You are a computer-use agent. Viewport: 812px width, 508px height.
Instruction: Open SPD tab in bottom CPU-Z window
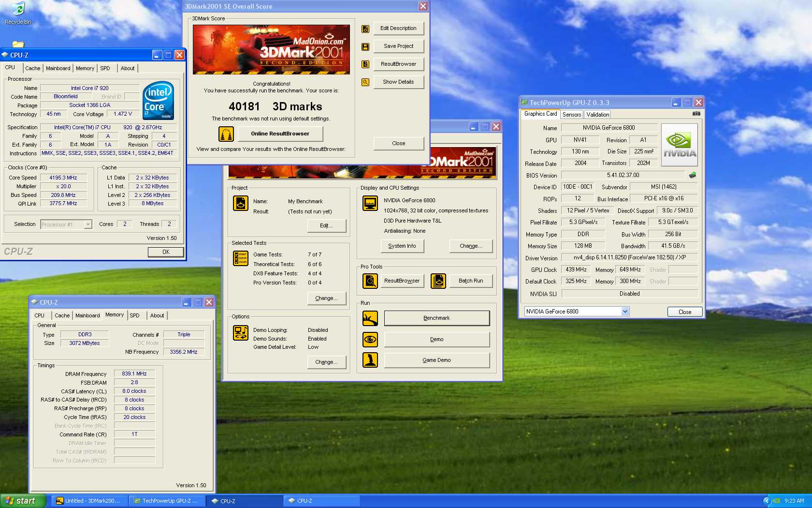(x=134, y=315)
